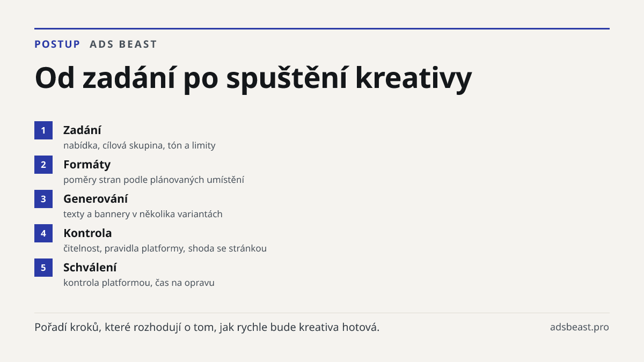
Task: Click the ADS BEAST label
Action: [x=123, y=45]
